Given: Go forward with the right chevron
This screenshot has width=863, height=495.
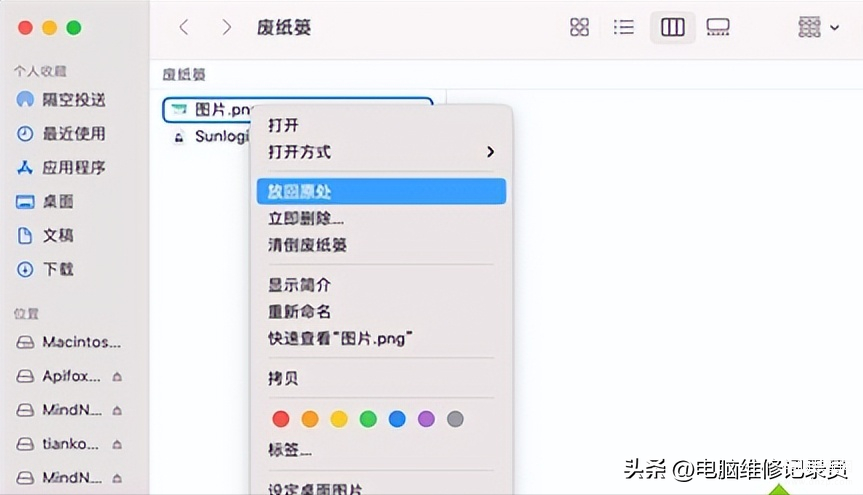Looking at the screenshot, I should pyautogui.click(x=226, y=27).
